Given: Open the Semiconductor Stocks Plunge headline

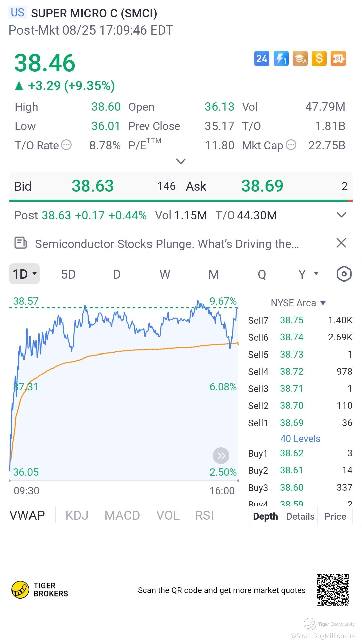Looking at the screenshot, I should pyautogui.click(x=167, y=244).
